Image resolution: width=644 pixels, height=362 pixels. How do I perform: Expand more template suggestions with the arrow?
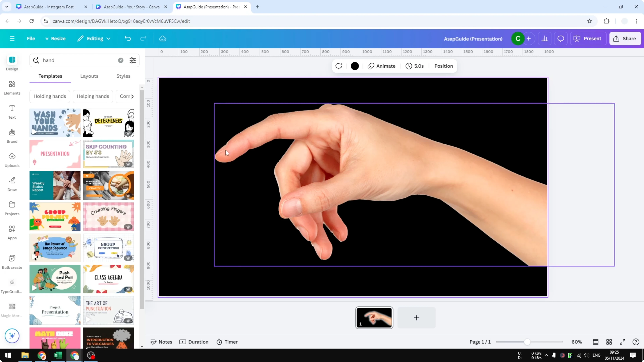point(132,96)
